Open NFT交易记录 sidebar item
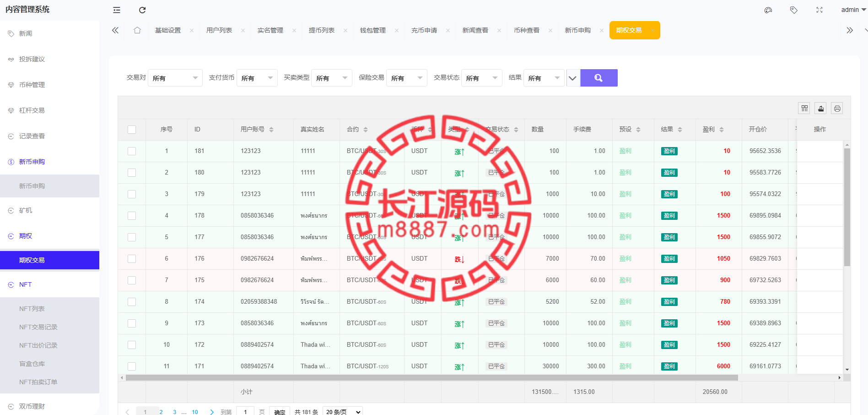 49,327
